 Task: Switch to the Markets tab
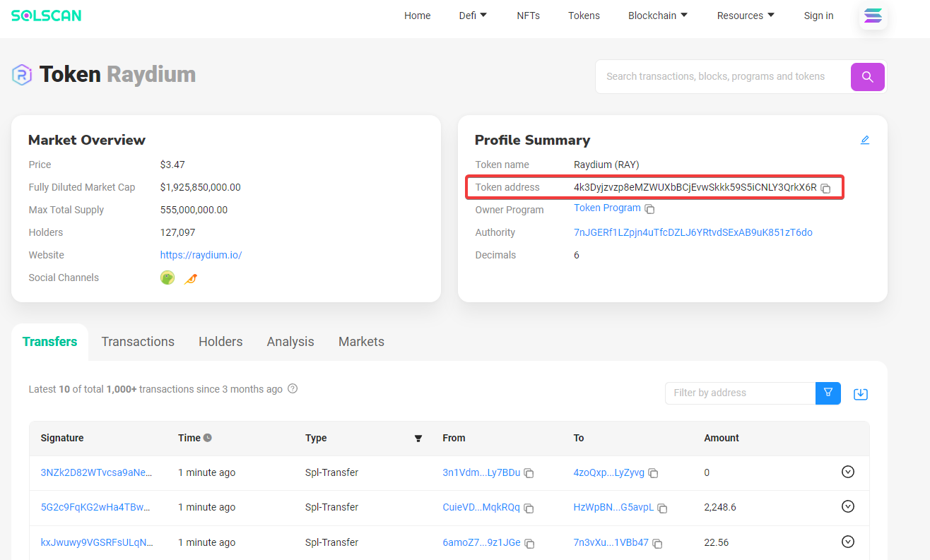pos(361,342)
